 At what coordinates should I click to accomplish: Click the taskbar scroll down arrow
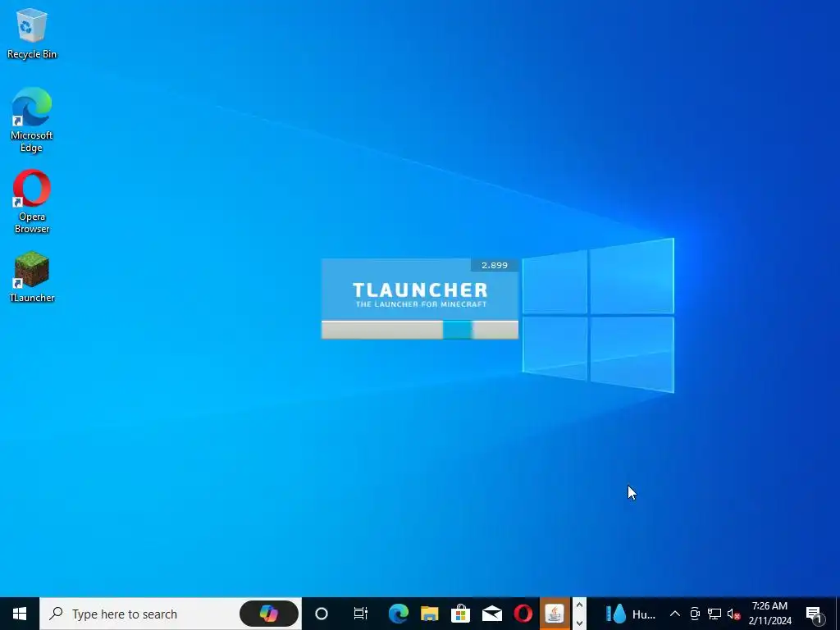579,623
